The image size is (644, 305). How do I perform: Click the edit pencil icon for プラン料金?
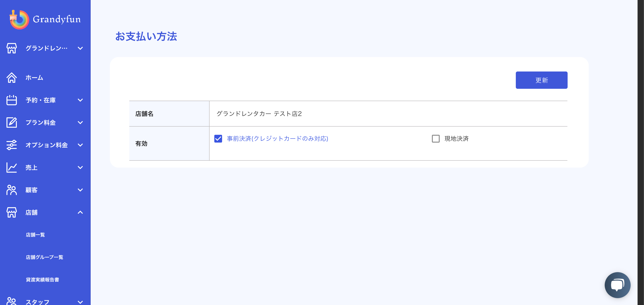coord(12,123)
